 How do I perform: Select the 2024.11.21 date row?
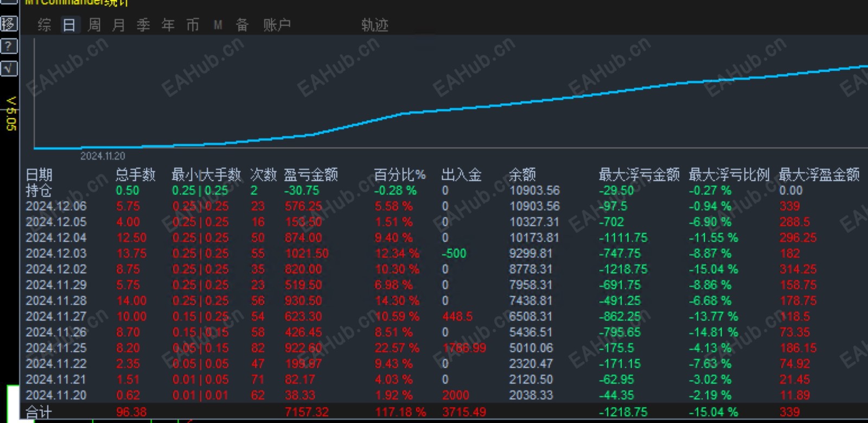(56, 380)
